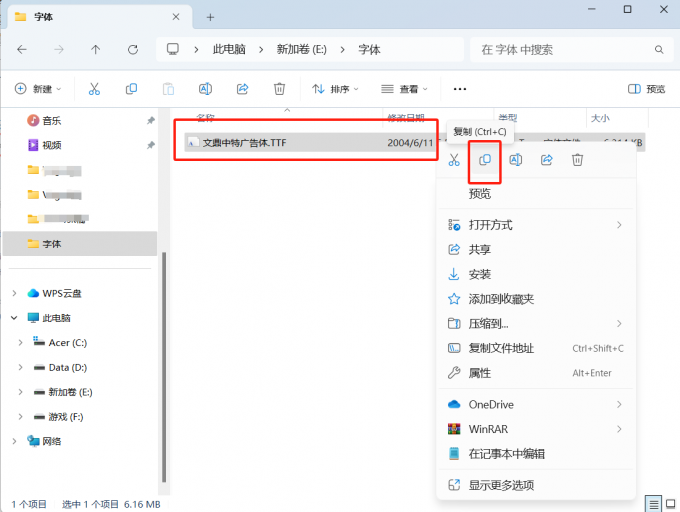
Task: Expand the 新加卷 (E:) drive node
Action: pos(20,392)
